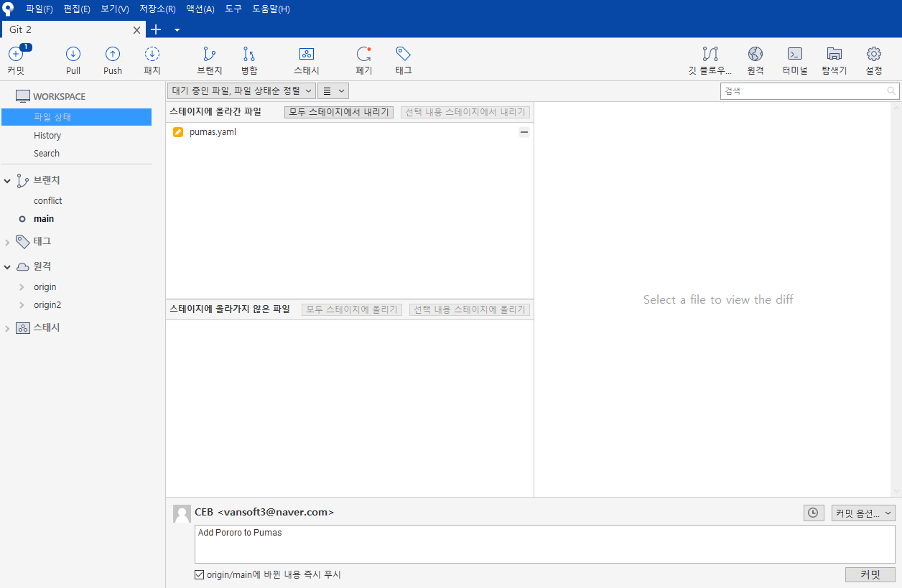Click the diff panel vertical scrollbar
Screen dimensions: 902x588
tap(896, 299)
